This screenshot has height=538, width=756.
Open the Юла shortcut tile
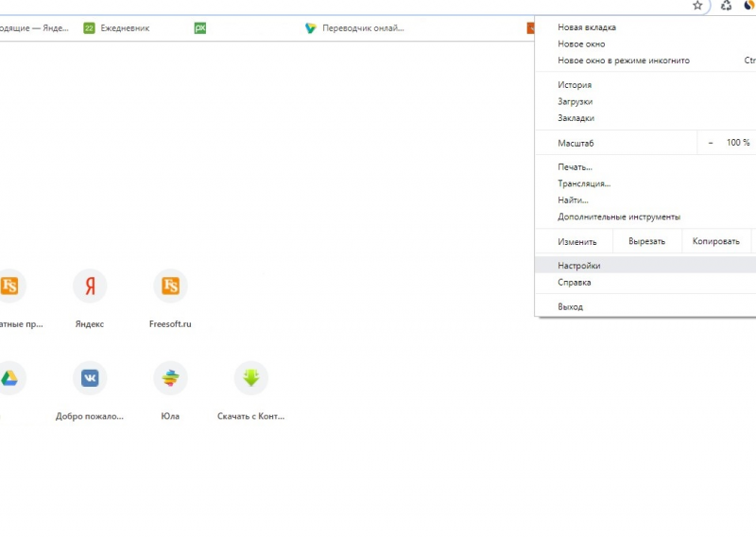pos(170,390)
